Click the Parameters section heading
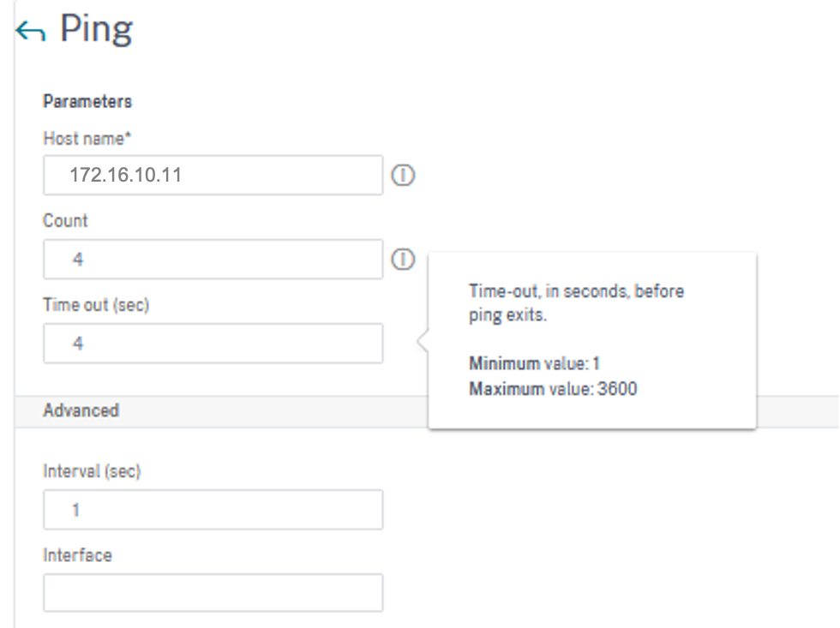The height and width of the screenshot is (628, 840). click(x=87, y=101)
